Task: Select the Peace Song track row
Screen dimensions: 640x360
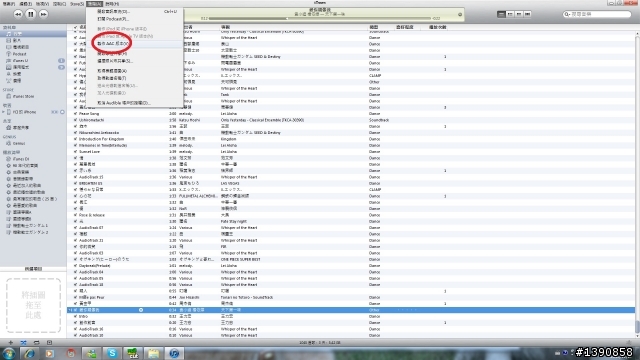Action: [x=351, y=114]
